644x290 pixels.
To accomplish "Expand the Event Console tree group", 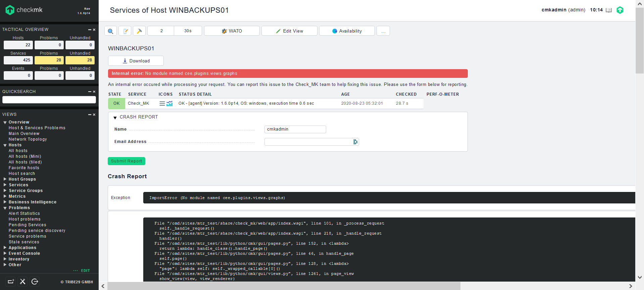I will pos(5,253).
